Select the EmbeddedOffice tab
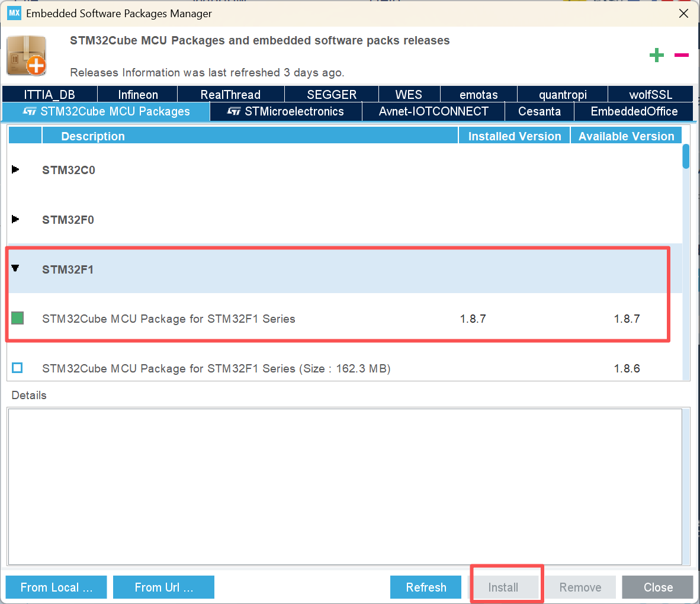 tap(634, 111)
